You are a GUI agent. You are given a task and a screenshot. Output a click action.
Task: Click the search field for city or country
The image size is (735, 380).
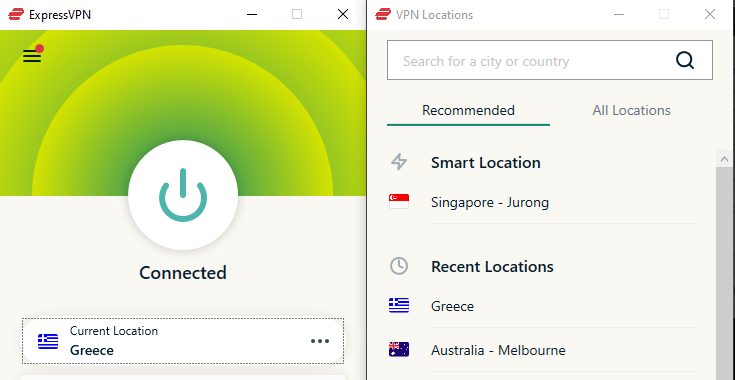click(x=549, y=60)
